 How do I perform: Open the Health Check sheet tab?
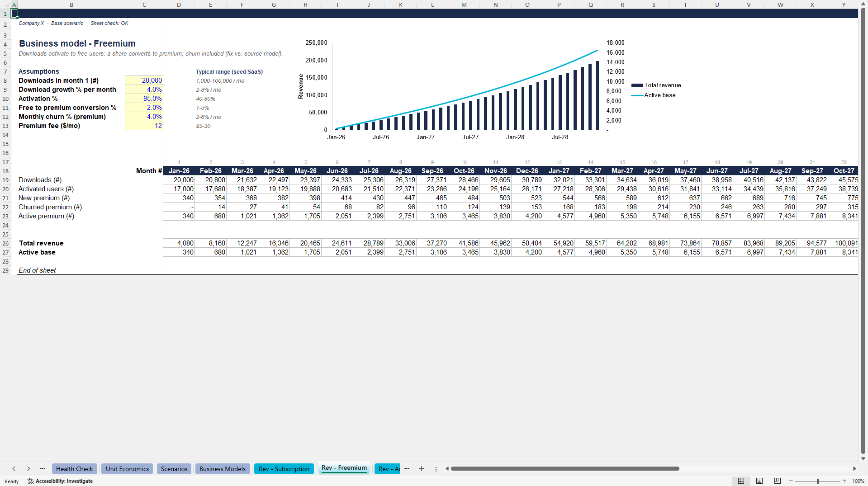[x=75, y=469]
